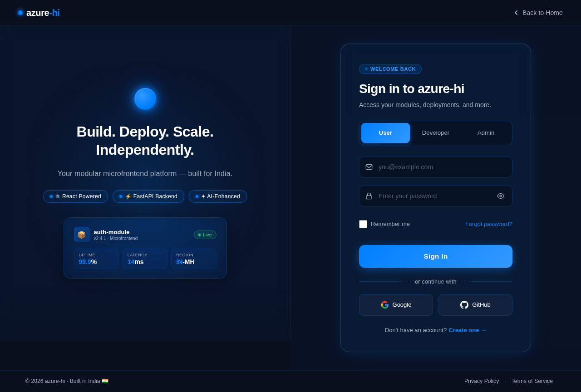Click the back chevron arrow icon
Image resolution: width=581 pixels, height=392 pixels.
[516, 13]
